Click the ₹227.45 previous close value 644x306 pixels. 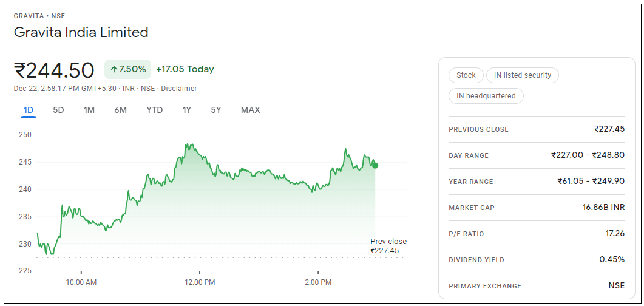tap(609, 129)
